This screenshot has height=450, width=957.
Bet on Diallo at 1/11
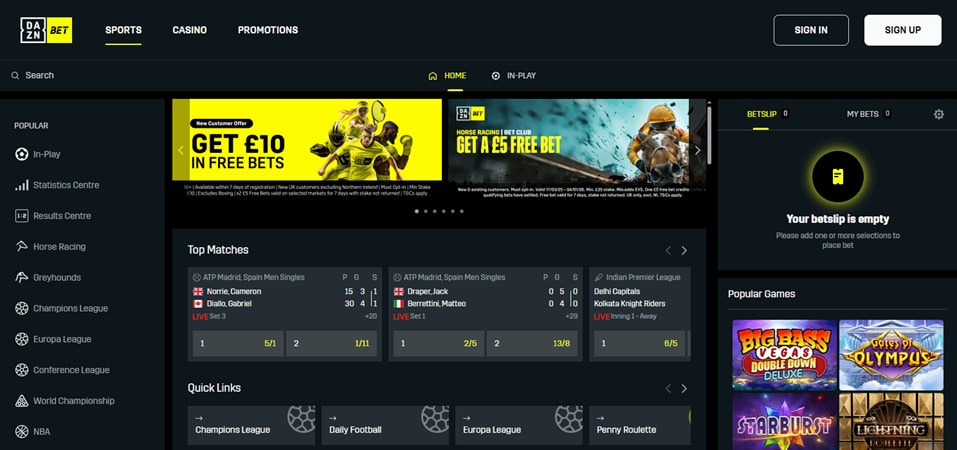coord(331,344)
